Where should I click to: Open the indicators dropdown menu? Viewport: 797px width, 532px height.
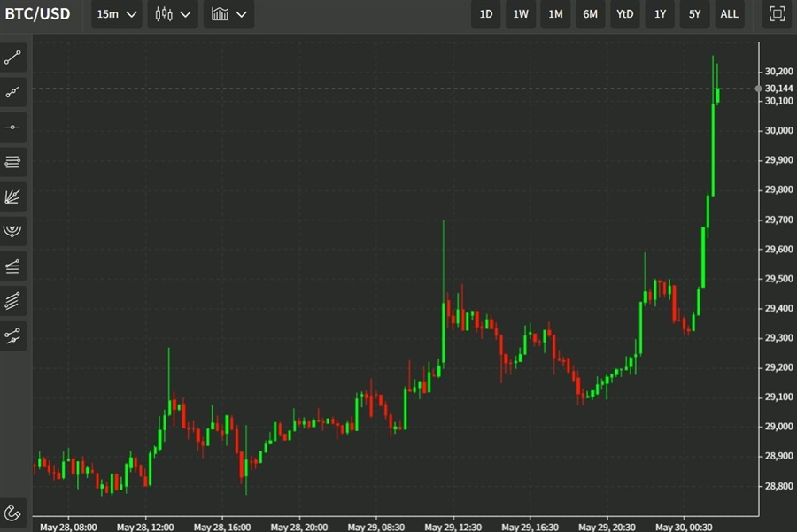click(229, 14)
